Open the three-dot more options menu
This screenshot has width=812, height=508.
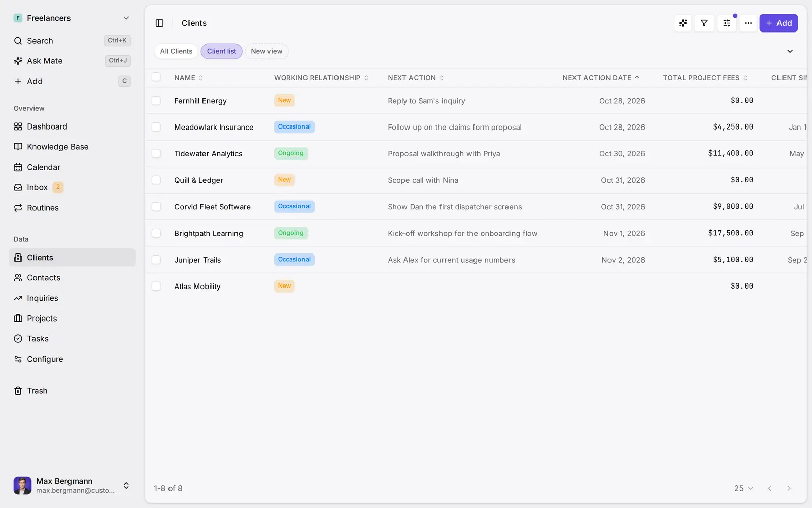748,23
